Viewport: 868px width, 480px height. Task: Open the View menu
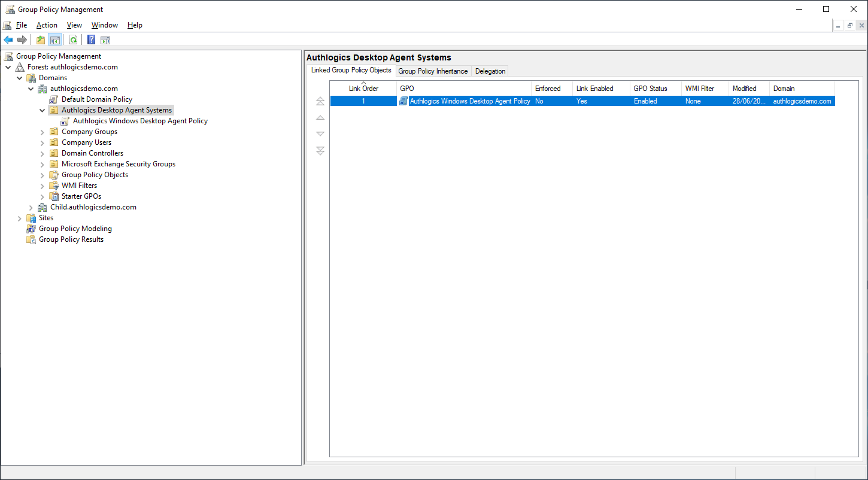tap(74, 25)
